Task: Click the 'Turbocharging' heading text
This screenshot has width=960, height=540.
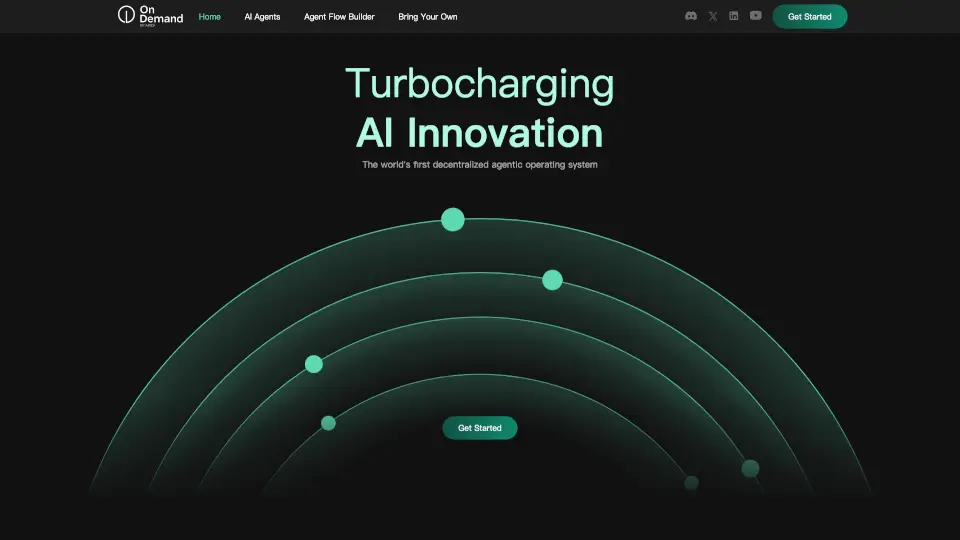Action: 480,84
